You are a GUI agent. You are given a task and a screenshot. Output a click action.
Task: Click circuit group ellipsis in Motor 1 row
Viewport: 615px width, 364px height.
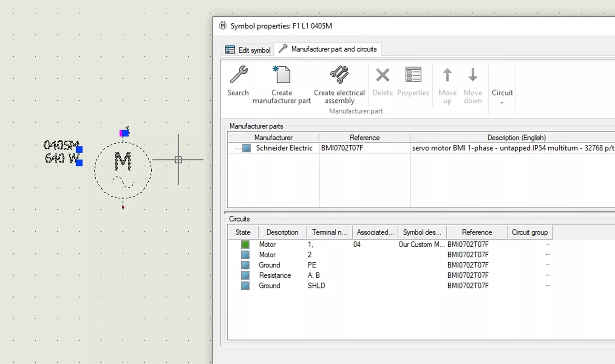[x=548, y=244]
